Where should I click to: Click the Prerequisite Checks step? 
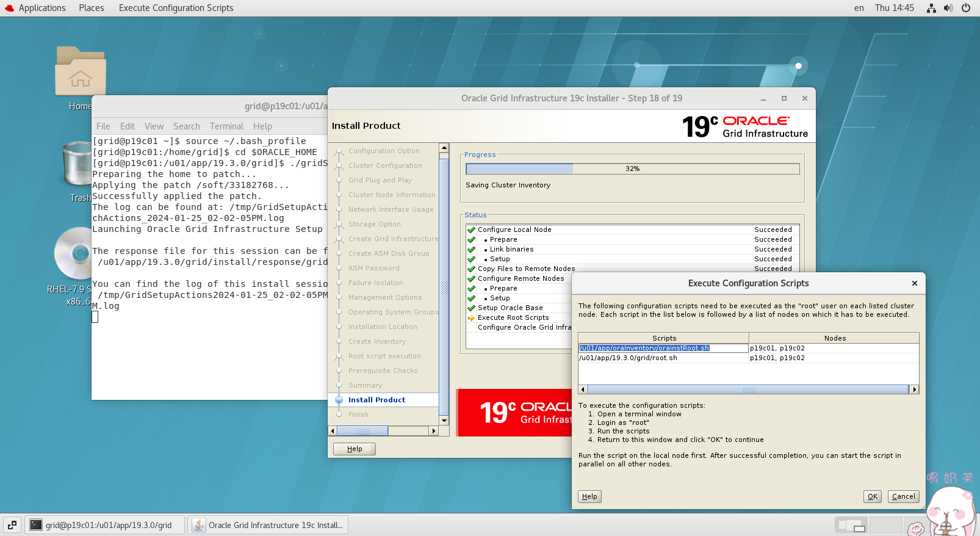pos(383,371)
